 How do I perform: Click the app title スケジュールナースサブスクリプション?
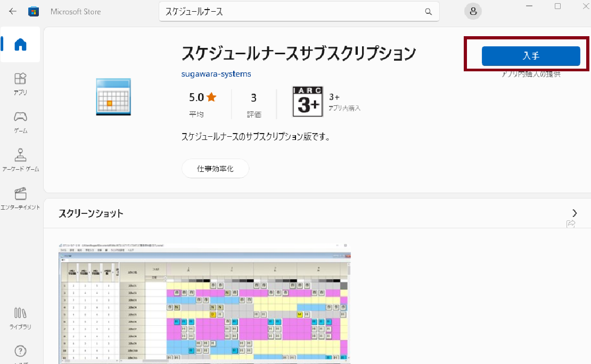point(299,53)
